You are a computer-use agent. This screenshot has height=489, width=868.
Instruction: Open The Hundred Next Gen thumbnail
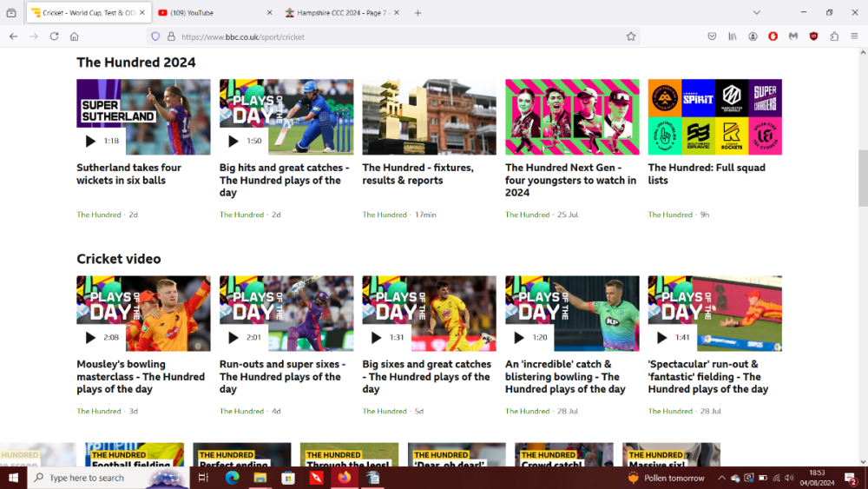point(572,117)
